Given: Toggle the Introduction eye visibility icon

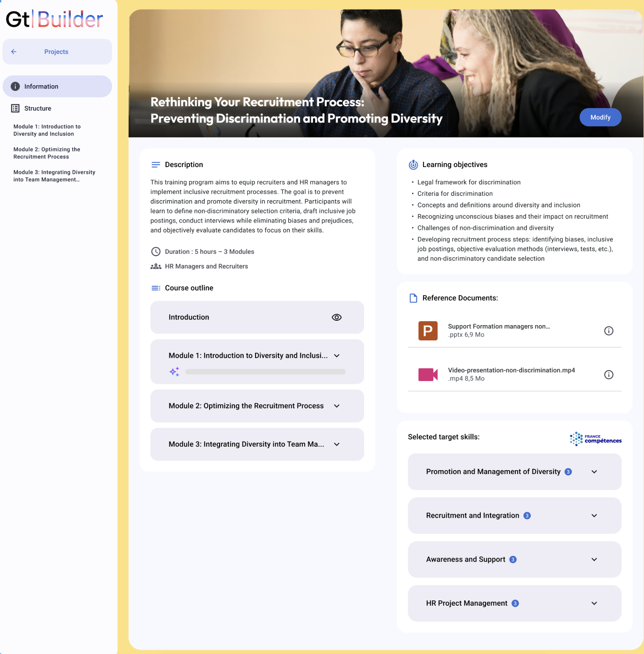Looking at the screenshot, I should (336, 317).
